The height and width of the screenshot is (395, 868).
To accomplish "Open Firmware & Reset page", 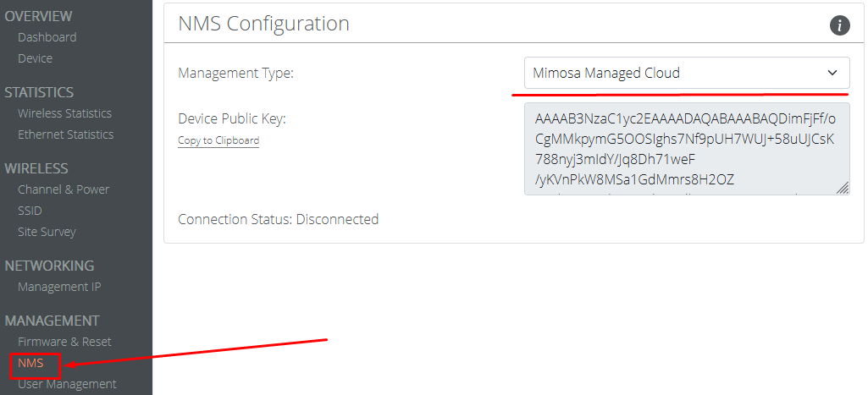I will 64,342.
